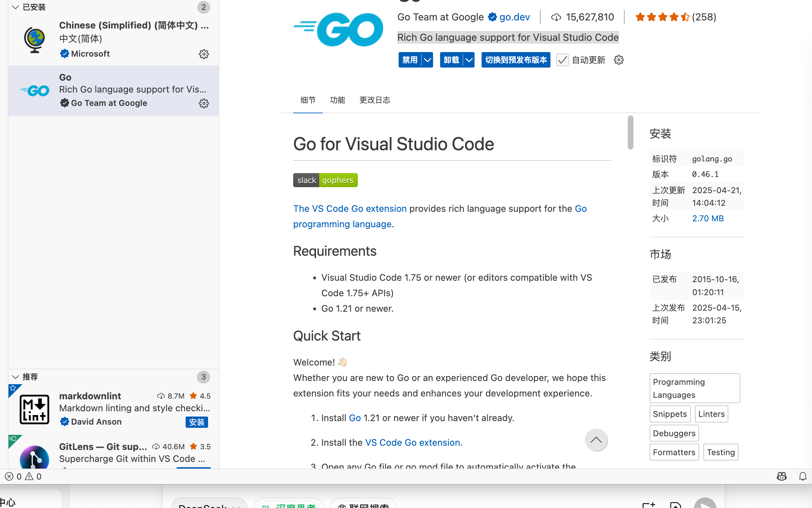
Task: Click the 'Go for Visual Studio Code' heading
Action: [394, 144]
